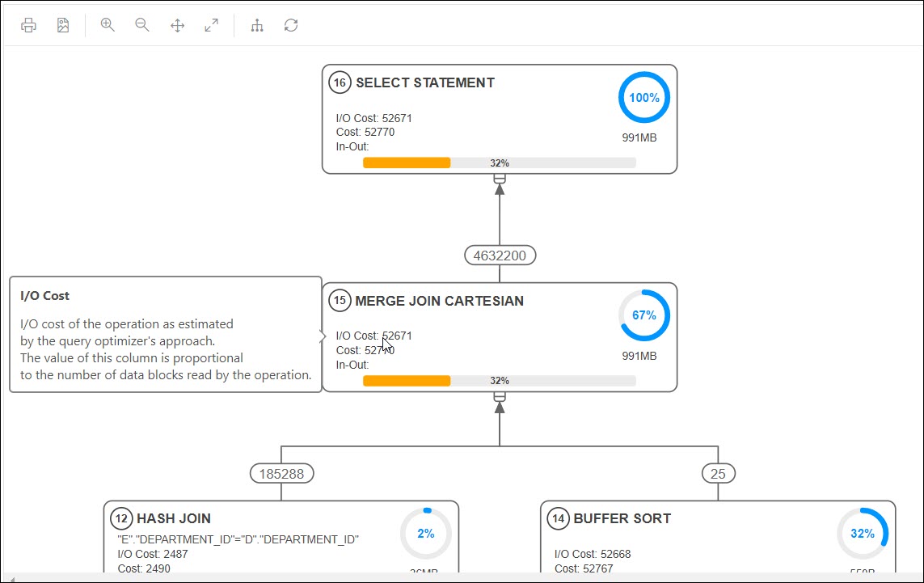Dismiss the I/O Cost tooltip box
The height and width of the screenshot is (583, 924).
click(x=165, y=334)
